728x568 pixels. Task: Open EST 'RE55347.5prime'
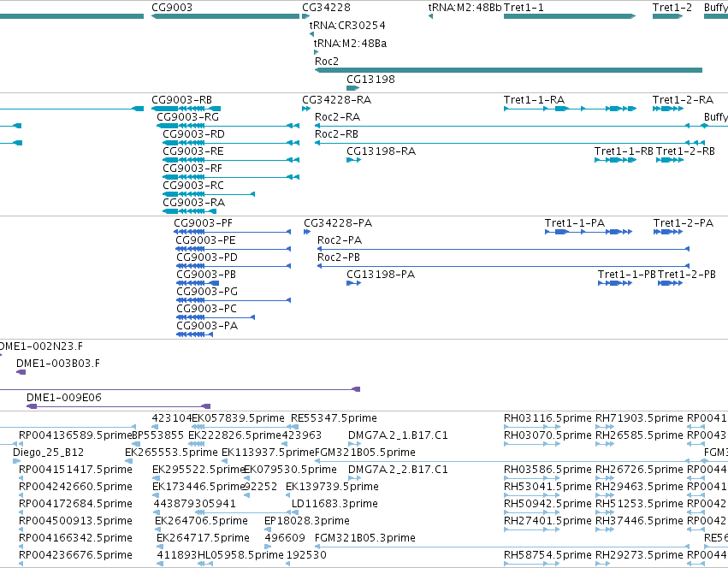(x=334, y=418)
